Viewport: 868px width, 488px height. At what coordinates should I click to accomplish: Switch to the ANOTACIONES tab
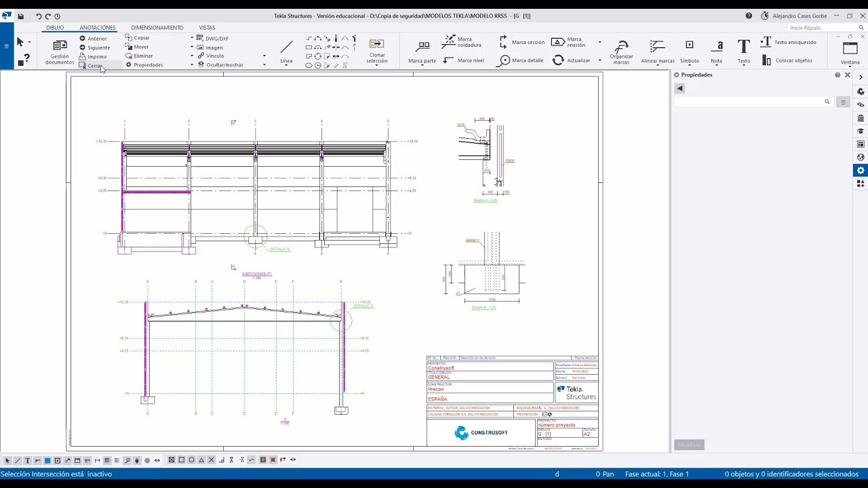[98, 28]
